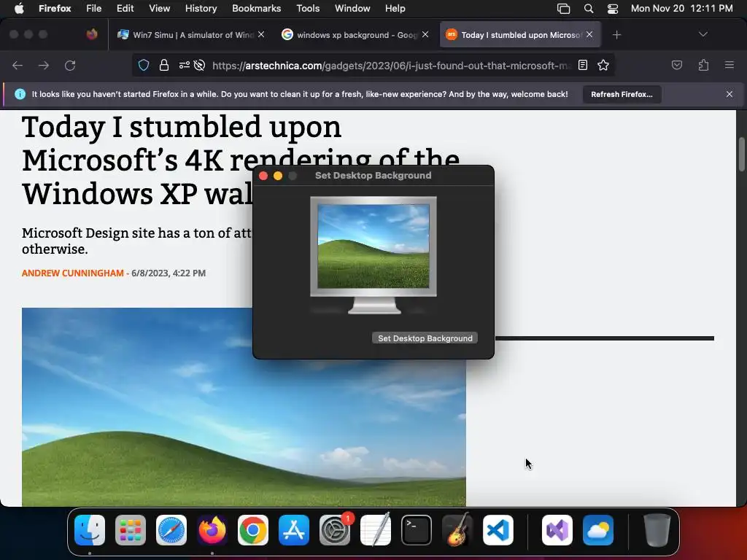The width and height of the screenshot is (747, 560).
Task: Open App Store from the Dock
Action: (294, 530)
